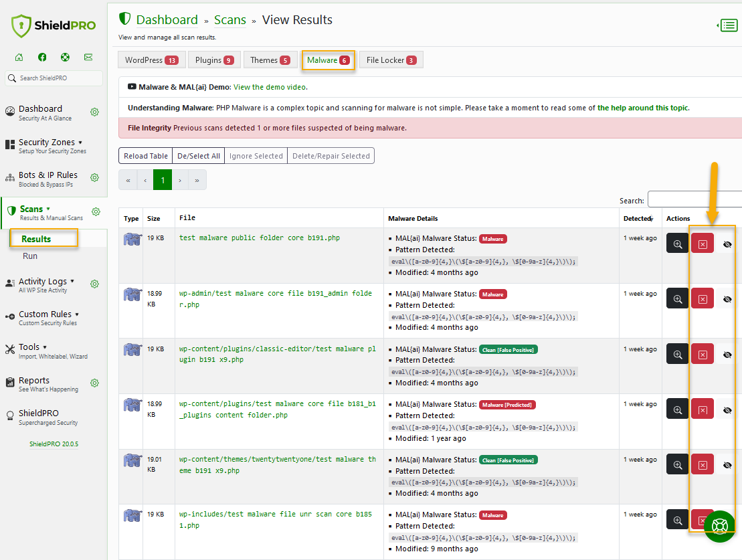Sort table by Detected column
742x560 pixels.
tap(639, 218)
